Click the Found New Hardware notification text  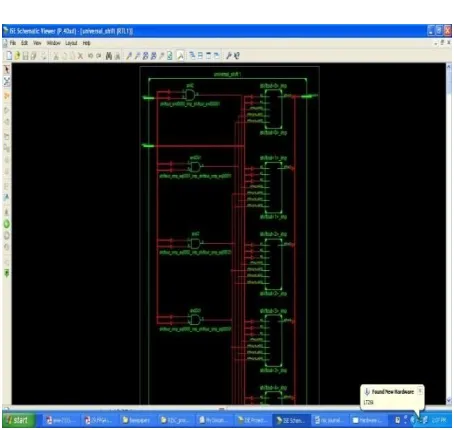(393, 392)
